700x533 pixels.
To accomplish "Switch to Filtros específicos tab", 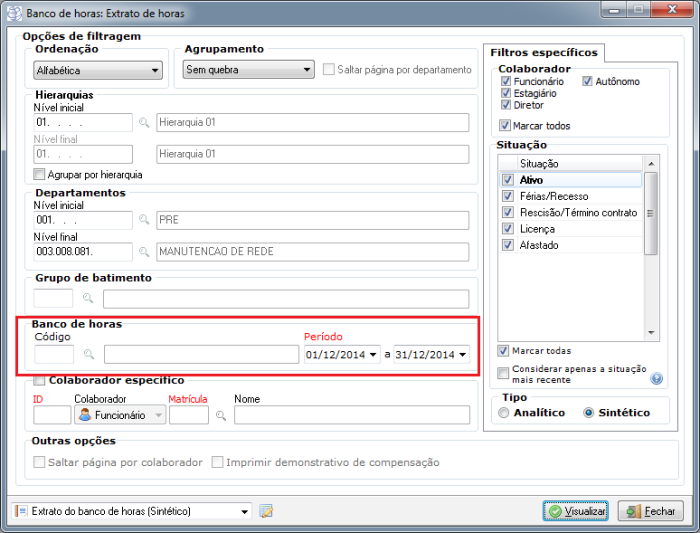I will click(x=544, y=52).
